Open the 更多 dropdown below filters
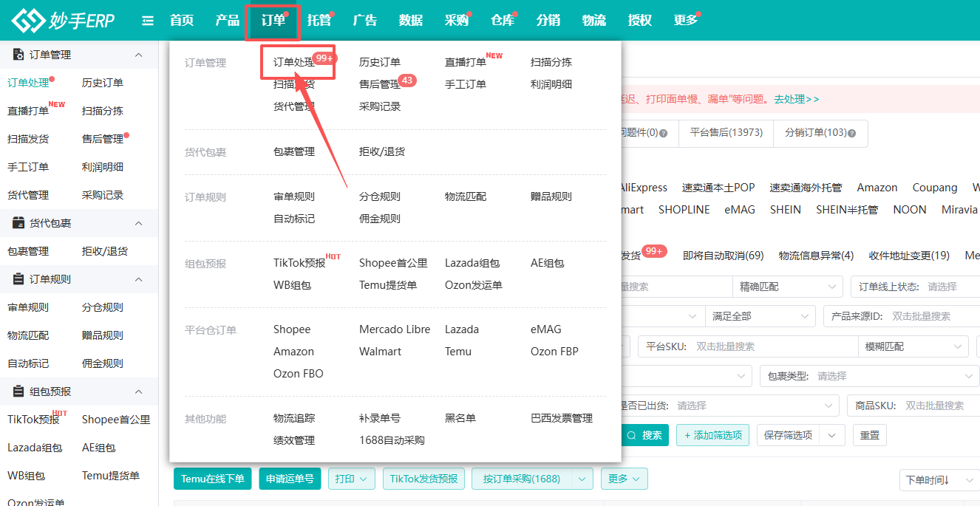Image resolution: width=980 pixels, height=506 pixels. 625,479
